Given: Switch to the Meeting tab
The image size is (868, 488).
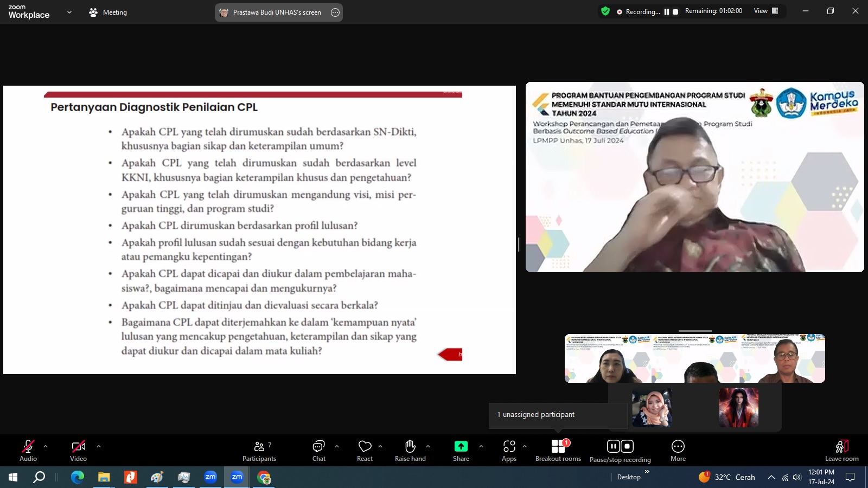Looking at the screenshot, I should point(107,12).
